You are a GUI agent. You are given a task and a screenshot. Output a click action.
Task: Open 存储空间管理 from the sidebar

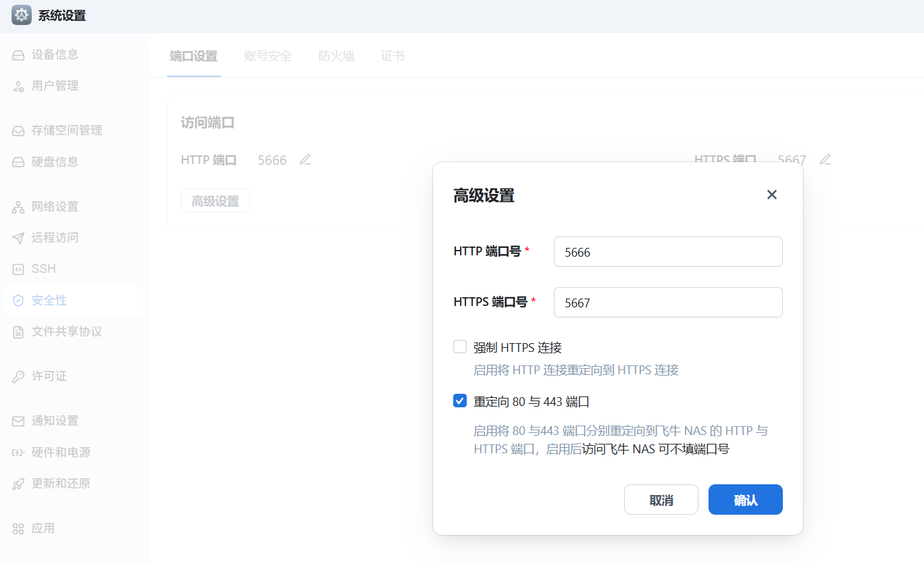coord(74,130)
